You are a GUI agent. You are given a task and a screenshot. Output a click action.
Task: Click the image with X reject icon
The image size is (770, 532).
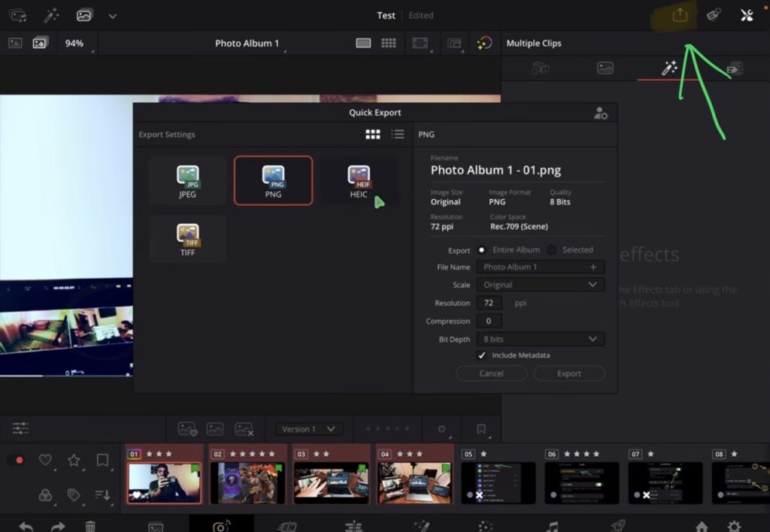click(x=244, y=429)
